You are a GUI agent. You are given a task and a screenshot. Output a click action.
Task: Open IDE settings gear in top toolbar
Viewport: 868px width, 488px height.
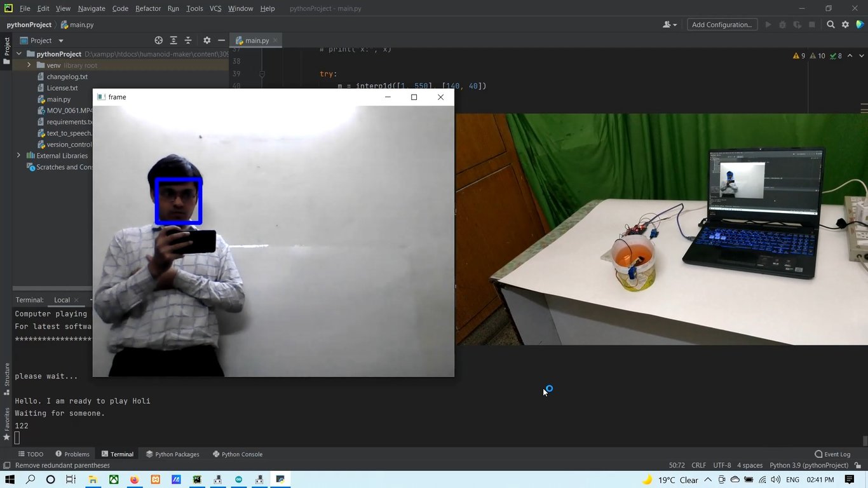(845, 25)
